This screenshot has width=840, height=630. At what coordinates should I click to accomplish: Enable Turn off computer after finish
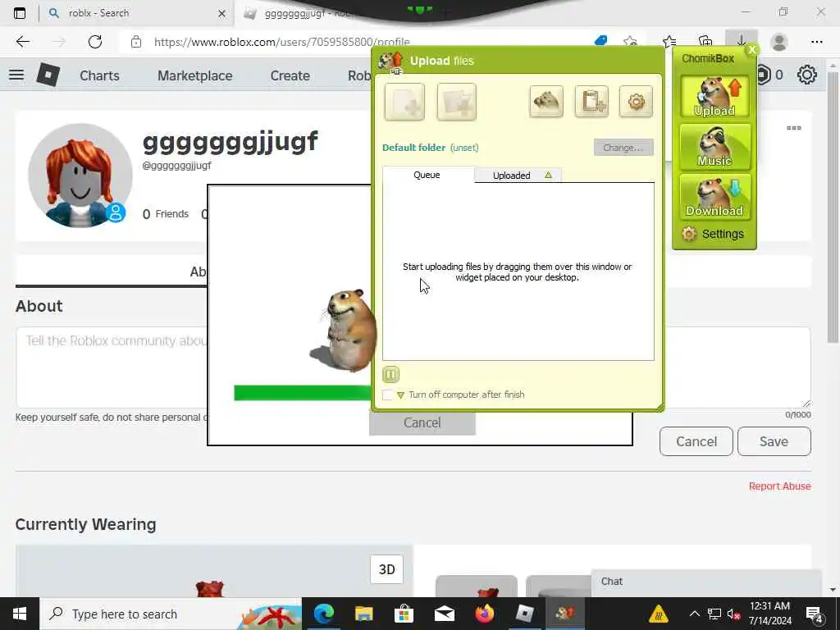(387, 395)
